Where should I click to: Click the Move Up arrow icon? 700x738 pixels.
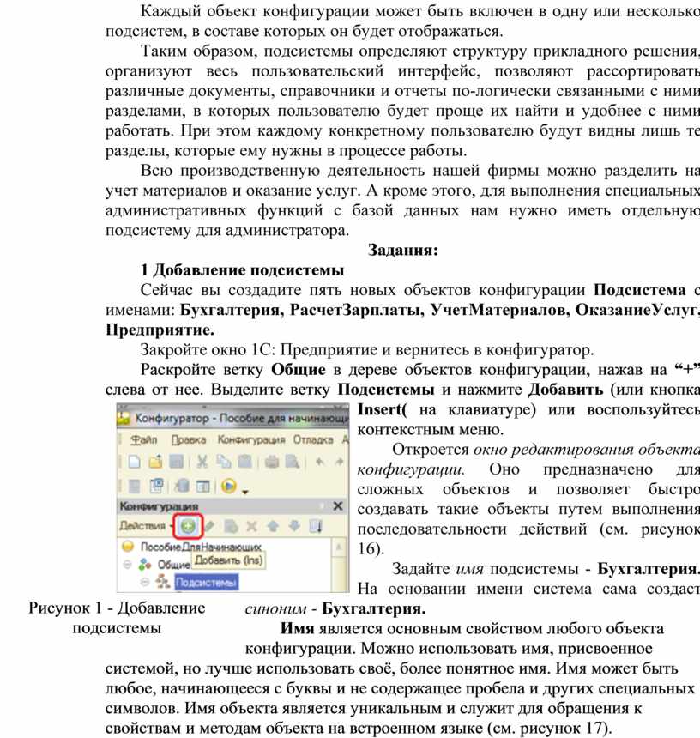pyautogui.click(x=274, y=526)
